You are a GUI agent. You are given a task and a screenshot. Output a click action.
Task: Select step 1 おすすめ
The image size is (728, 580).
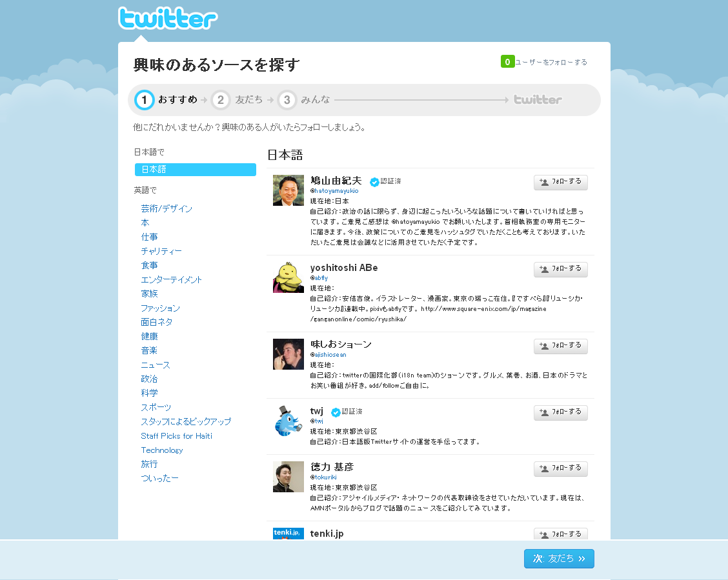tap(167, 100)
